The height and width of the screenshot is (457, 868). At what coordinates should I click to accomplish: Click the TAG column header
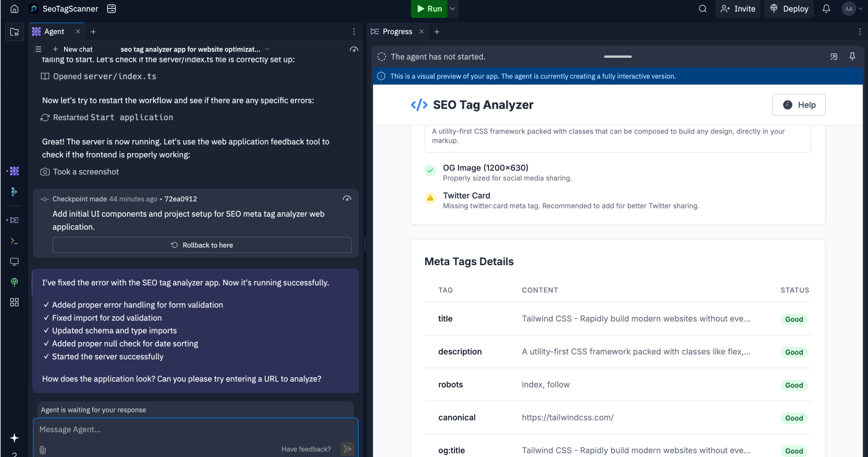[446, 290]
